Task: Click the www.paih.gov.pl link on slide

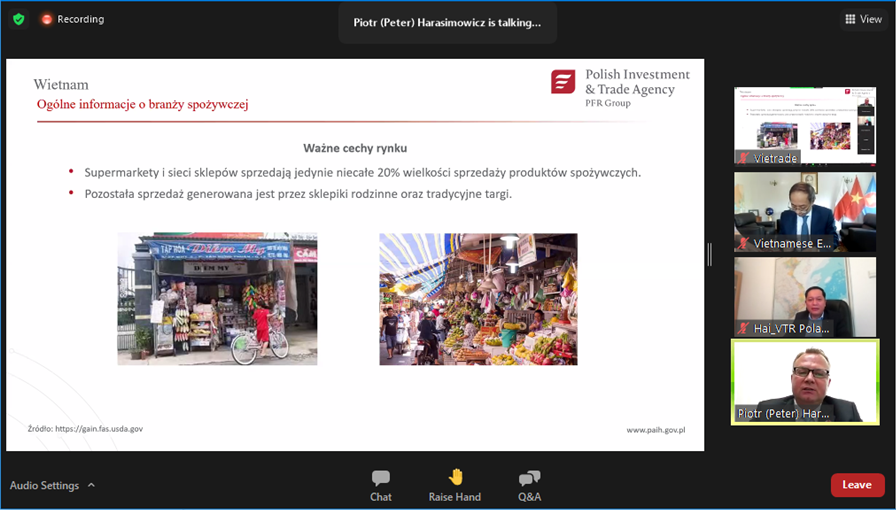Action: click(662, 430)
